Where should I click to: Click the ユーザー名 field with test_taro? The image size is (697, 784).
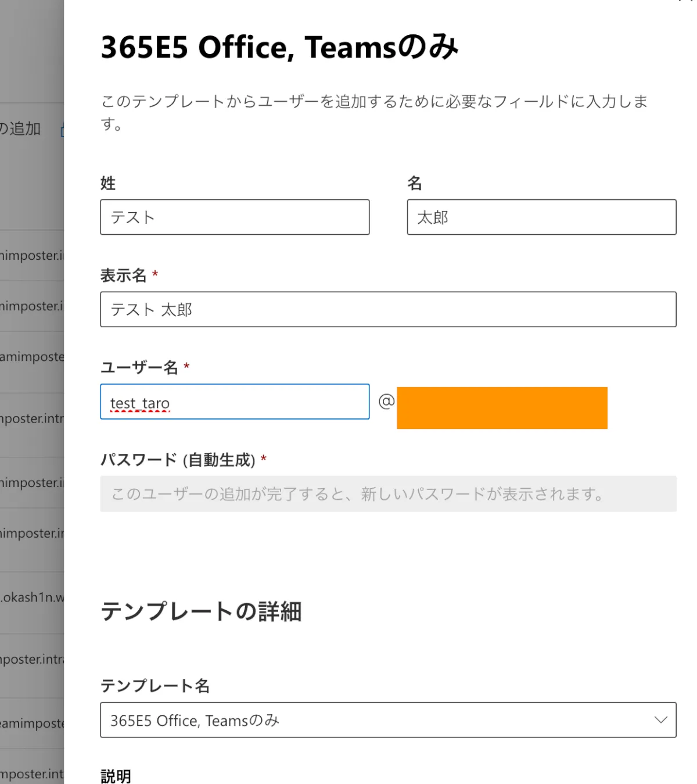(x=234, y=402)
